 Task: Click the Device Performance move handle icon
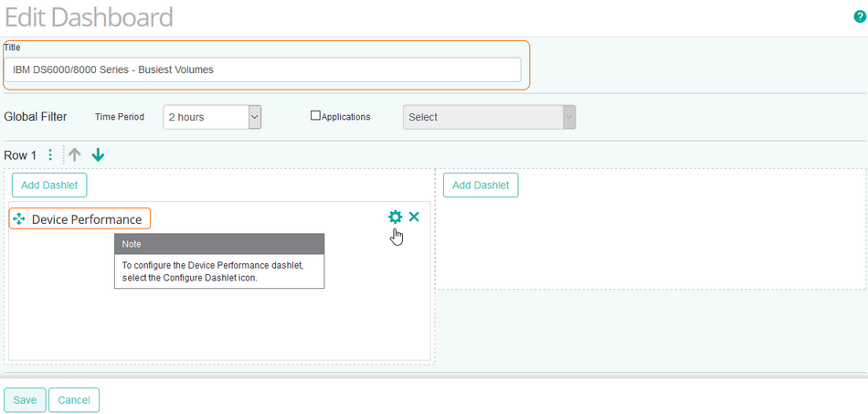(x=19, y=219)
